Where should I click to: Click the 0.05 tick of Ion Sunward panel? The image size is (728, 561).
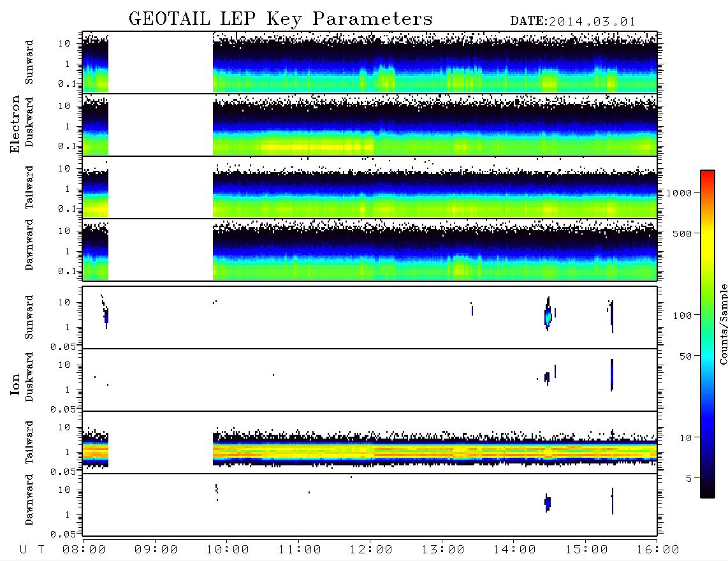click(x=63, y=346)
